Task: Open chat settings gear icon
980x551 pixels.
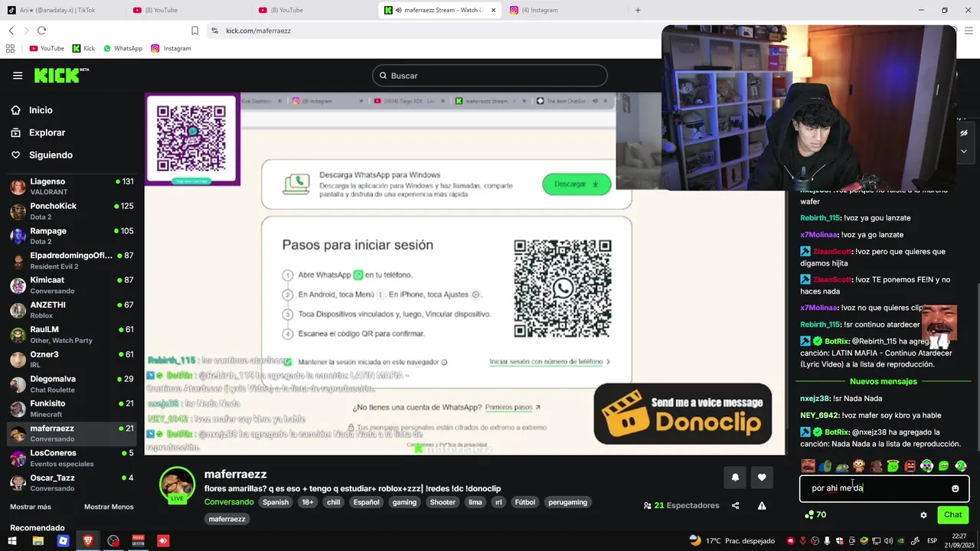Action: click(923, 515)
